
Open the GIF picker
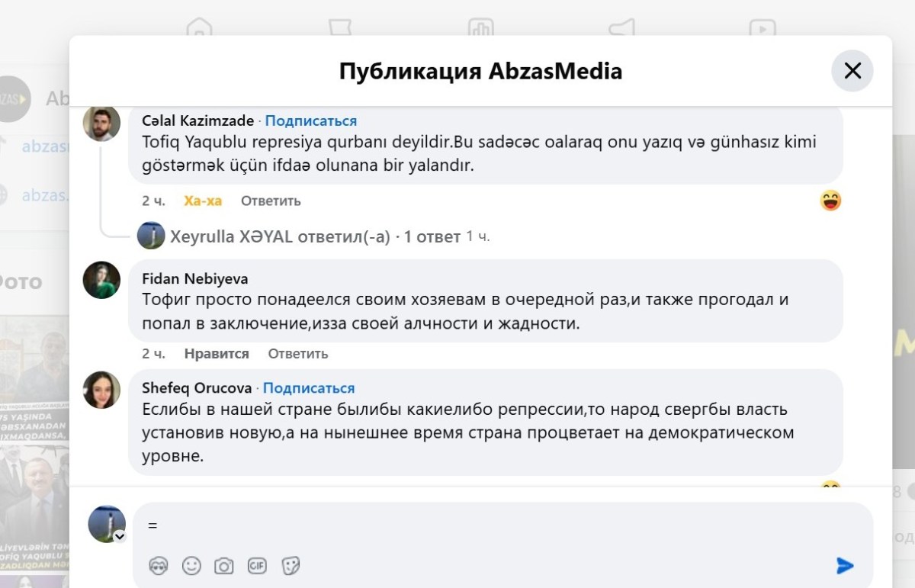257,565
